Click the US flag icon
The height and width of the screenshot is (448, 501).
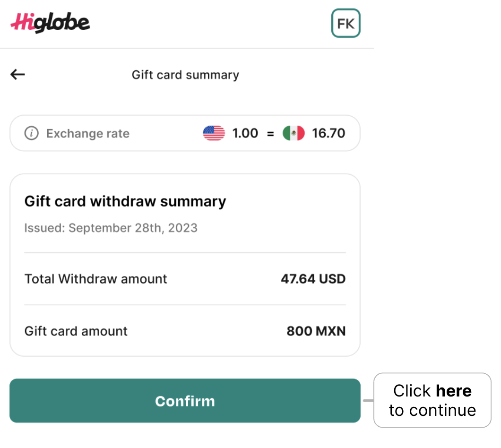[x=214, y=133]
